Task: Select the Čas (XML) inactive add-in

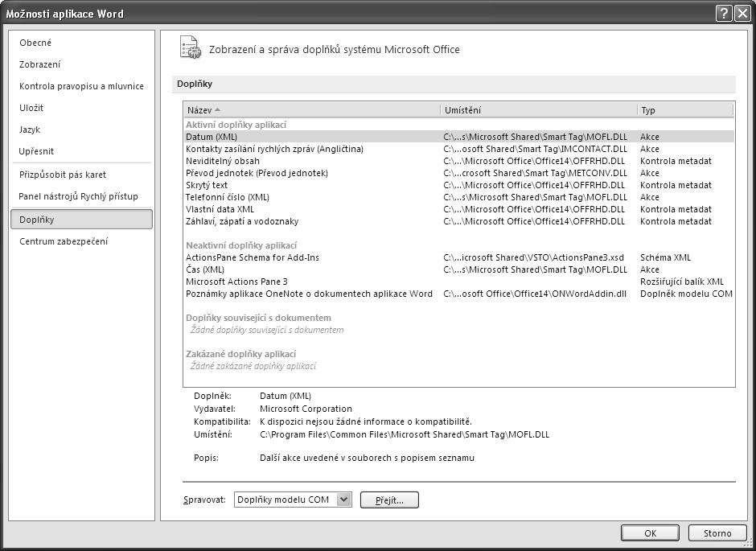Action: tap(459, 269)
